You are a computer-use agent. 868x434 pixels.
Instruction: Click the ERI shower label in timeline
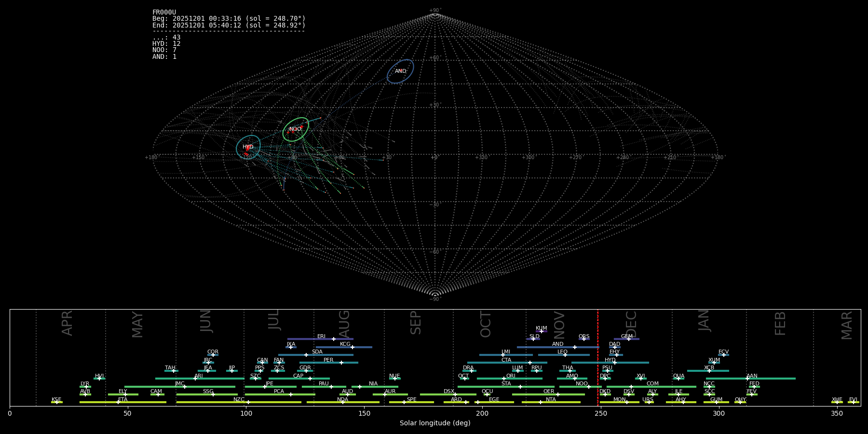click(321, 337)
